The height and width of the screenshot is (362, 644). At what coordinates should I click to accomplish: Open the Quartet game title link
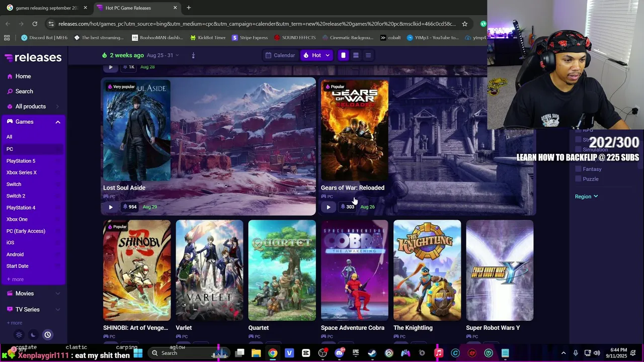[x=259, y=328]
